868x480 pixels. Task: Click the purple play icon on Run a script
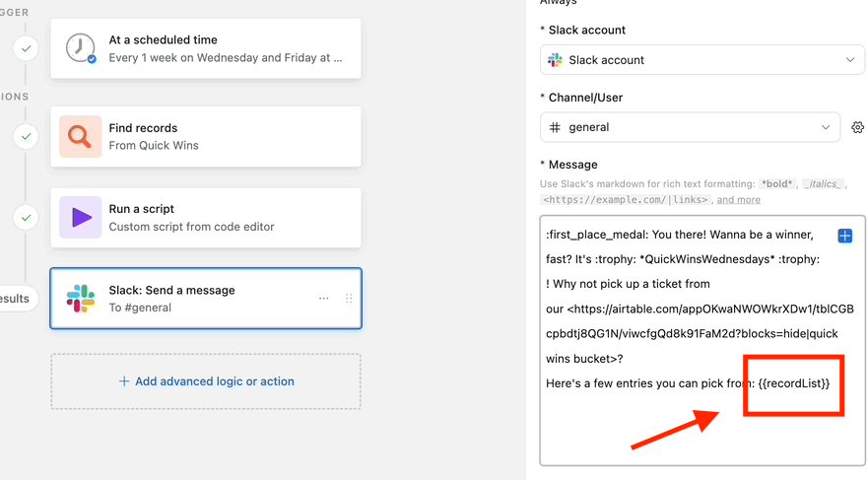pos(80,217)
